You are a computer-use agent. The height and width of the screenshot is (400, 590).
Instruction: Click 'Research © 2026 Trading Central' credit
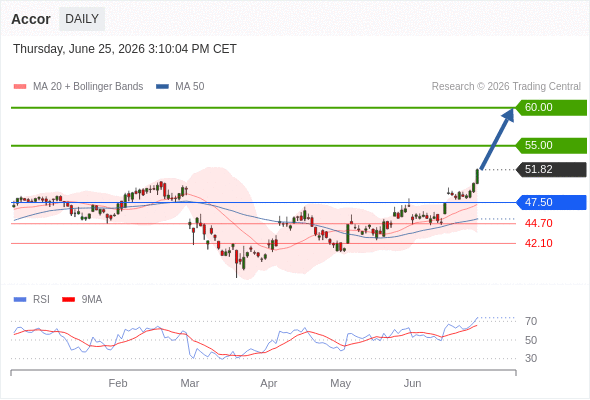click(506, 87)
